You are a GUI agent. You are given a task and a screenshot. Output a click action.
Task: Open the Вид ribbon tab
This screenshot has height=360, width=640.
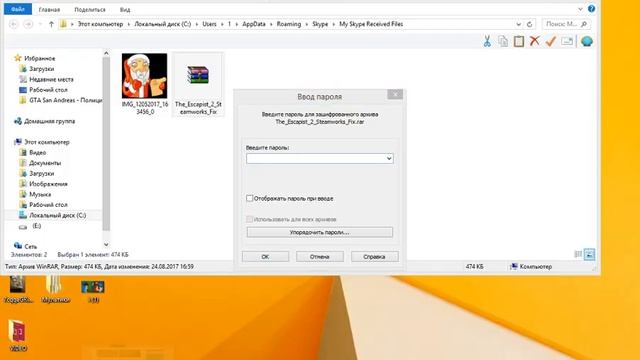[x=125, y=9]
